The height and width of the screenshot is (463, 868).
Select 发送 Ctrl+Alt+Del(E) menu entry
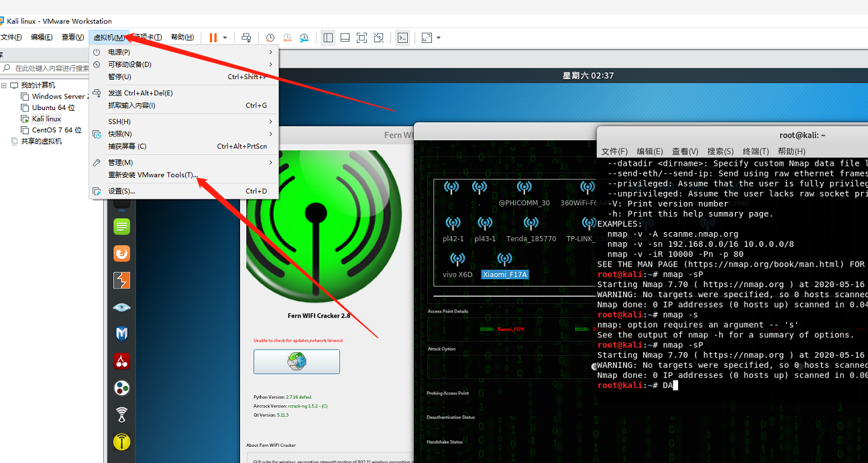(184, 93)
